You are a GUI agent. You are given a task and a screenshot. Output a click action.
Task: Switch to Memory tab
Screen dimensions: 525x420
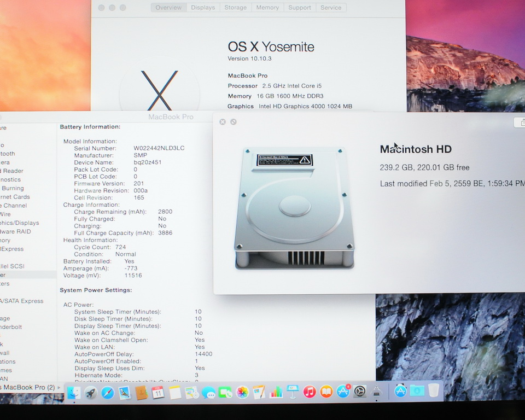pyautogui.click(x=267, y=7)
